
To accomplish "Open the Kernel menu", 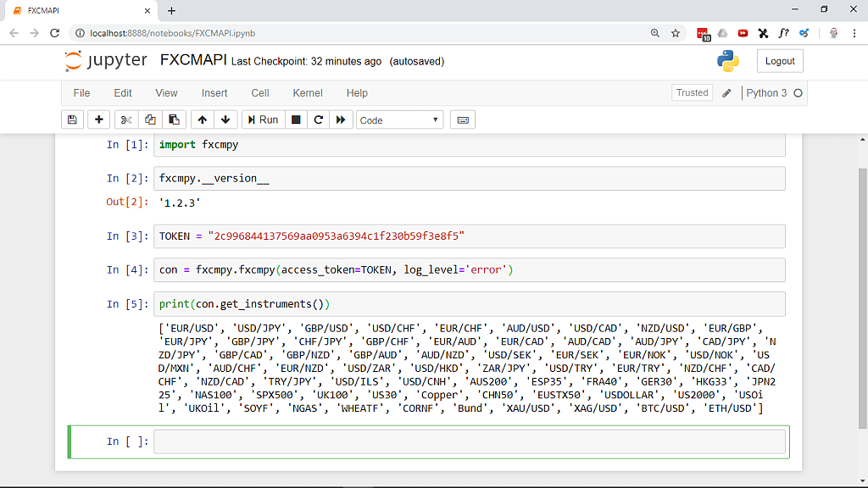I will [308, 93].
